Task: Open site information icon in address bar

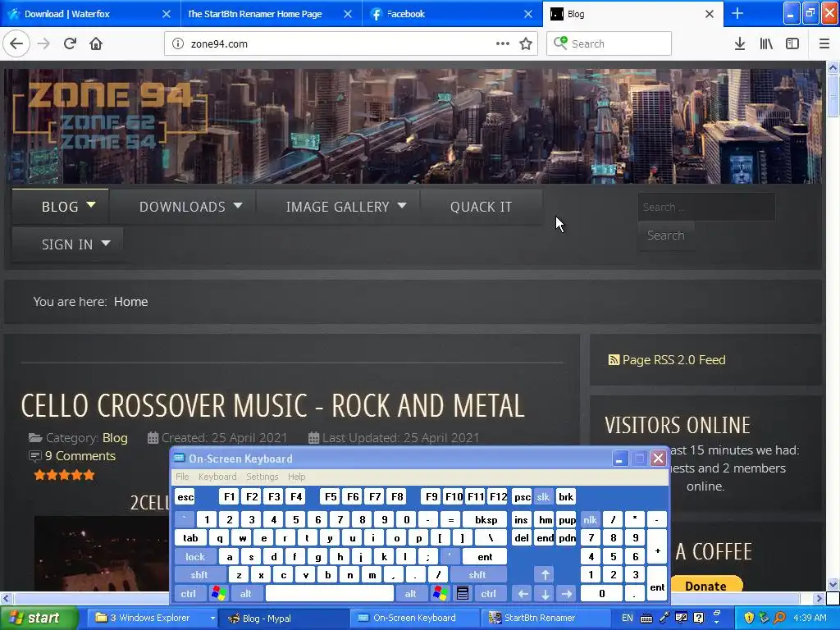Action: pyautogui.click(x=178, y=43)
